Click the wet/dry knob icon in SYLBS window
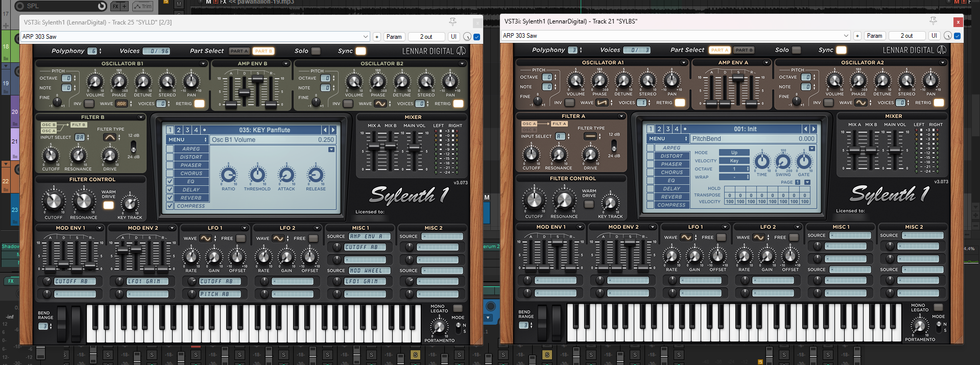The height and width of the screenshot is (365, 980). 947,36
